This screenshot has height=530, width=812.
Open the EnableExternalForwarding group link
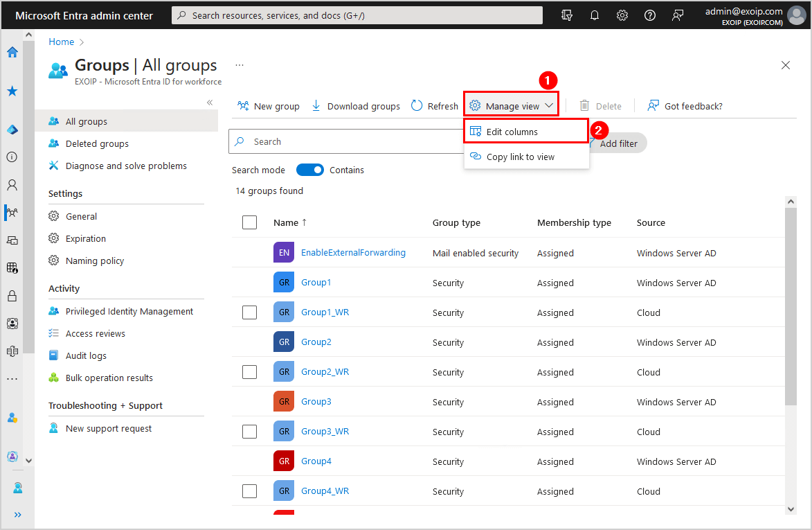[353, 253]
